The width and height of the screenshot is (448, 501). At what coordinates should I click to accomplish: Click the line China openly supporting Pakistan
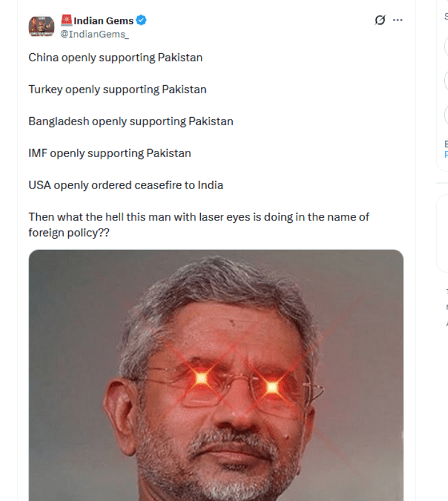tap(115, 58)
